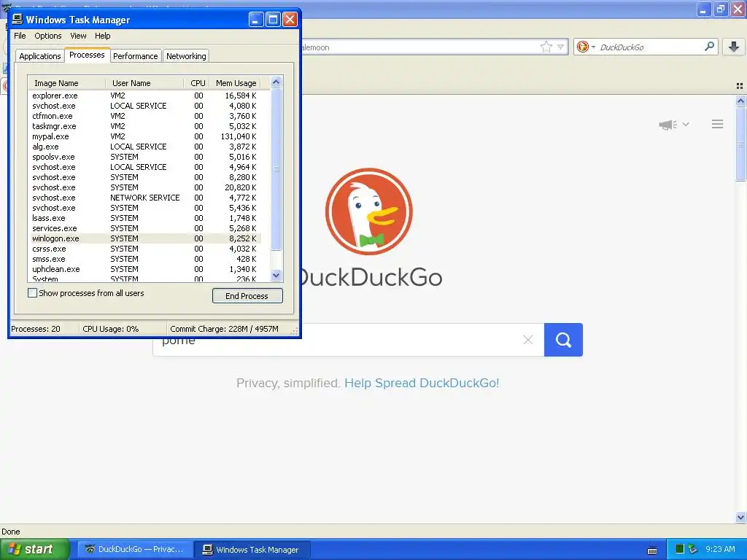Click browser page scrollbar up arrow
Viewport: 747px width, 560px height.
740,101
